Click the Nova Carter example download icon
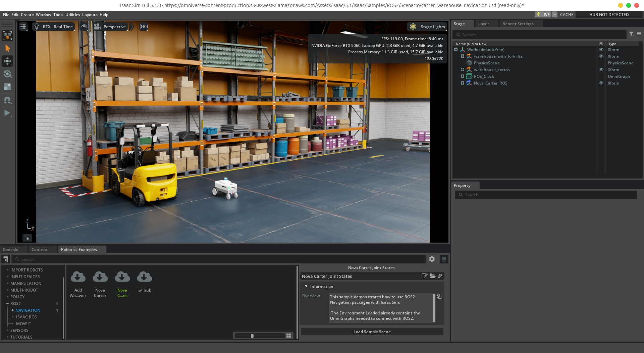The height and width of the screenshot is (353, 644). pos(100,277)
